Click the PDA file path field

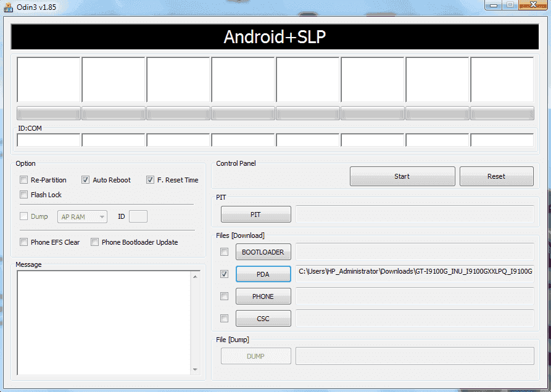coord(415,274)
